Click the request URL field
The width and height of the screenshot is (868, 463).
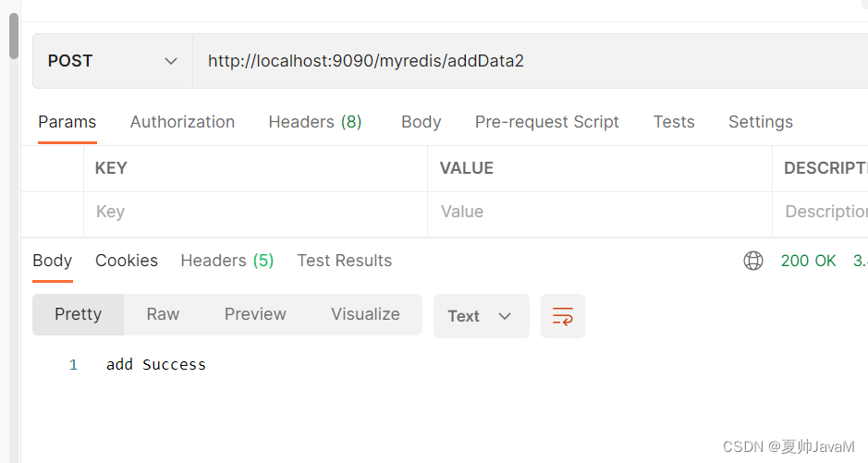[x=530, y=61]
